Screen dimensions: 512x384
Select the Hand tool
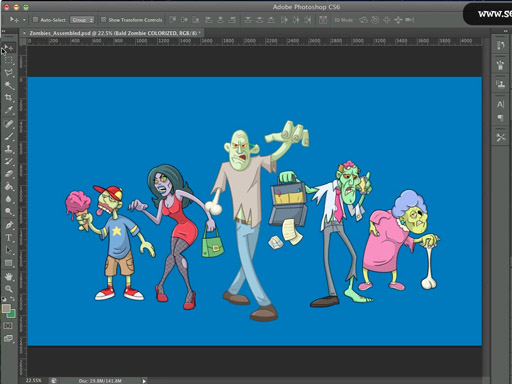(9, 277)
